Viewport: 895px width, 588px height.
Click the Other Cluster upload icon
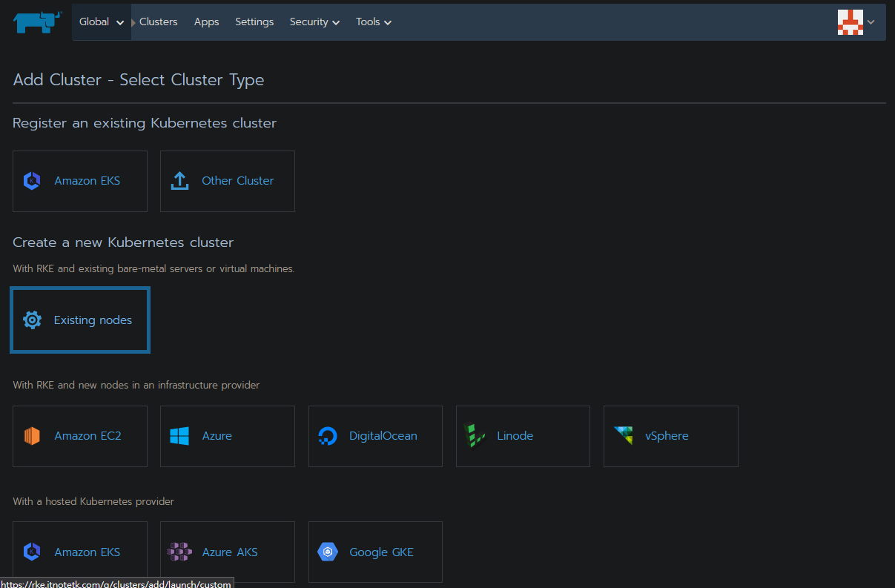(179, 181)
